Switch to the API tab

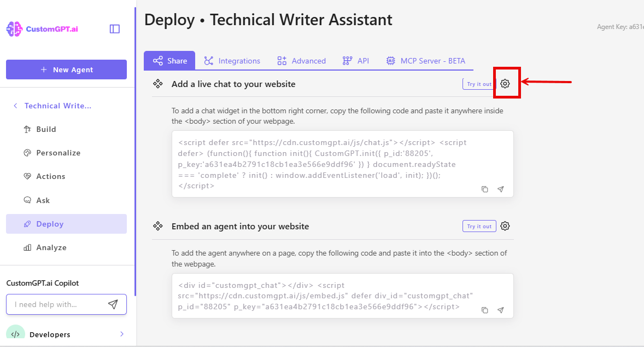pos(355,61)
